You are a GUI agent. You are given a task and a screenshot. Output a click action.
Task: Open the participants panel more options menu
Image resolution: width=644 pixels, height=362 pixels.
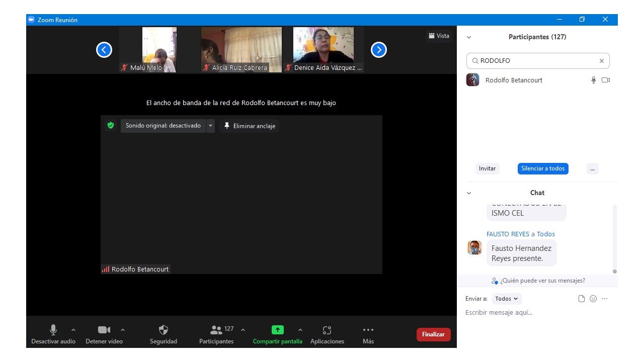point(592,169)
